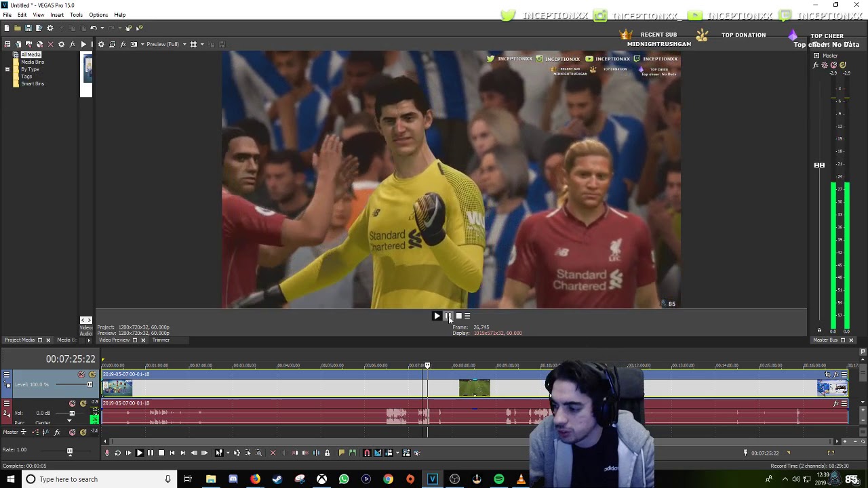
Task: Open a project via folder icon
Action: click(17, 28)
